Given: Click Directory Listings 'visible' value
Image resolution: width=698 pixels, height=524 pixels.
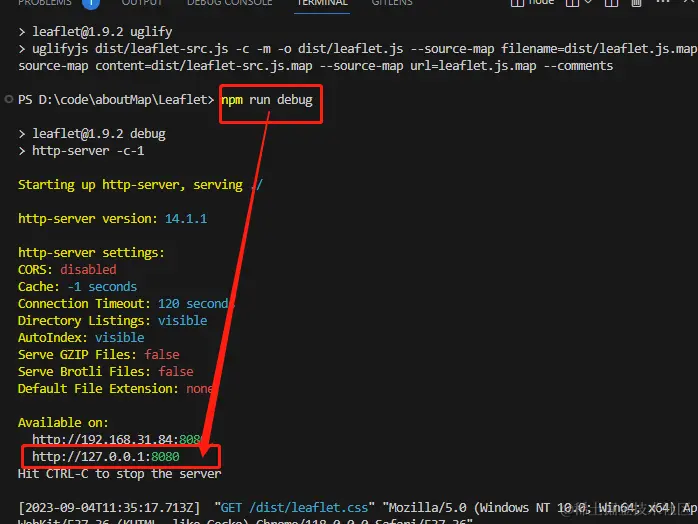Looking at the screenshot, I should pos(183,321).
